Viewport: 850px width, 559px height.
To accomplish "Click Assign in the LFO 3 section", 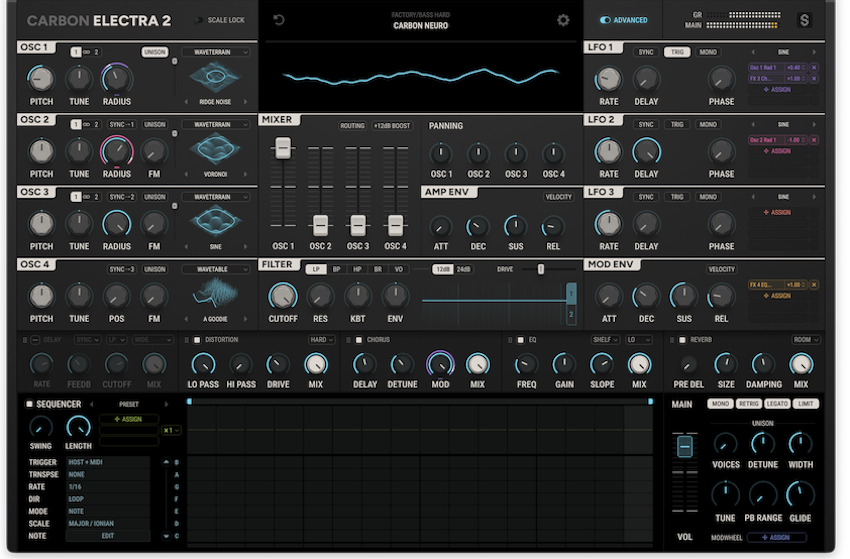I will click(777, 213).
